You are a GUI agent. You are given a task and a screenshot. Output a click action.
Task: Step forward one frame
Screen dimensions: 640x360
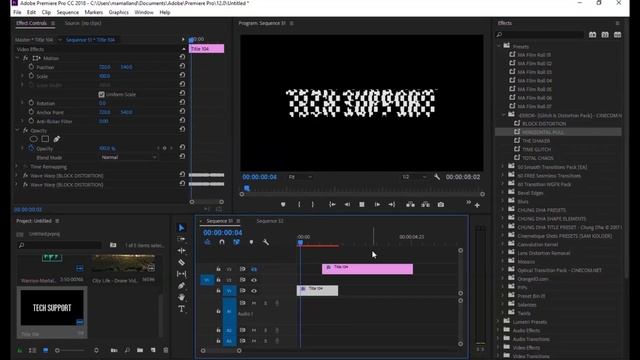point(377,204)
